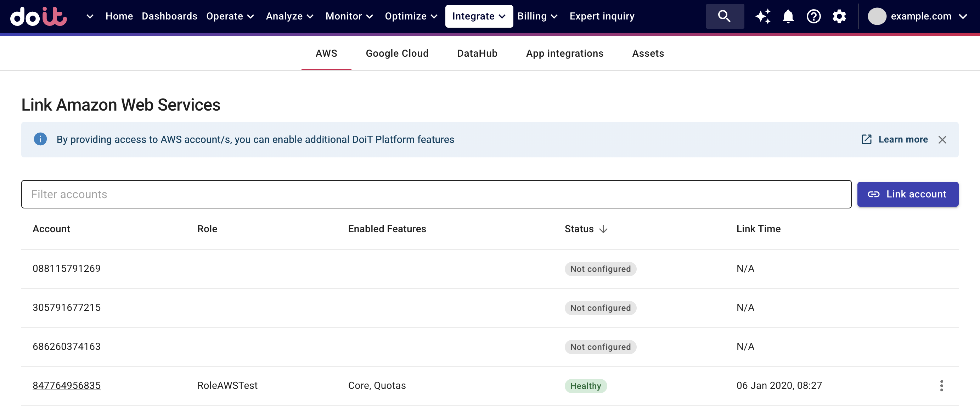The height and width of the screenshot is (419, 980).
Task: Open the settings gear icon
Action: pyautogui.click(x=839, y=16)
